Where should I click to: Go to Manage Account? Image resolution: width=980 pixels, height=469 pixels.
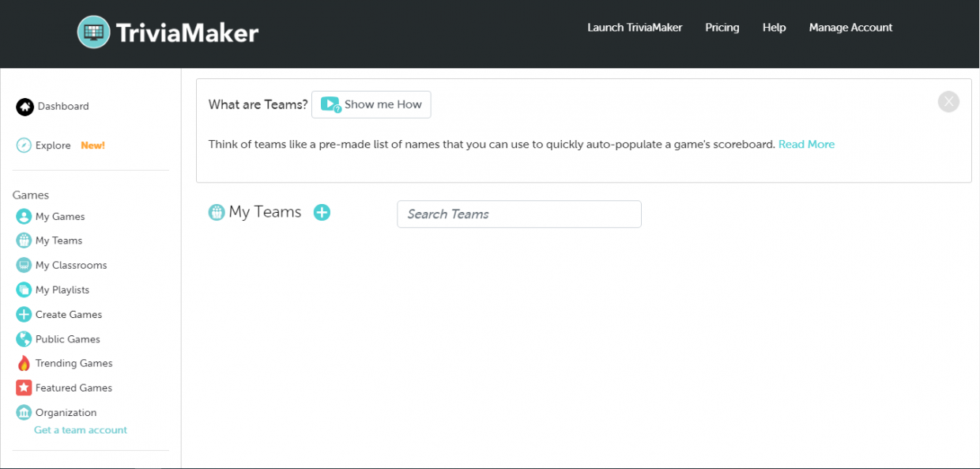[850, 28]
